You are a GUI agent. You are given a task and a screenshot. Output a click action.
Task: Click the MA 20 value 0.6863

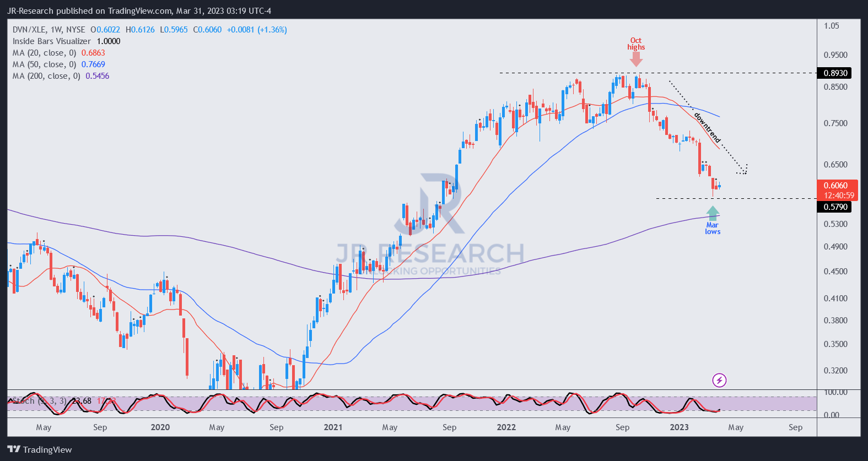93,53
